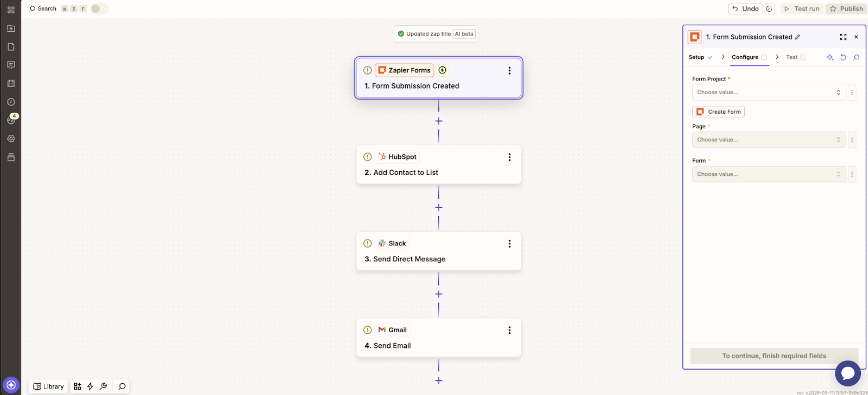Open the Zaps grid icon in the sidebar
This screenshot has height=395, width=868.
11,10
